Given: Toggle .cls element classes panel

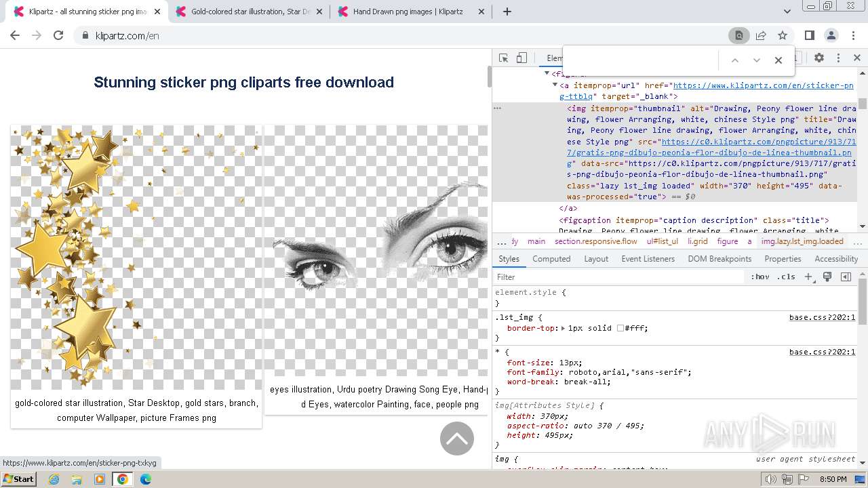Looking at the screenshot, I should click(786, 277).
